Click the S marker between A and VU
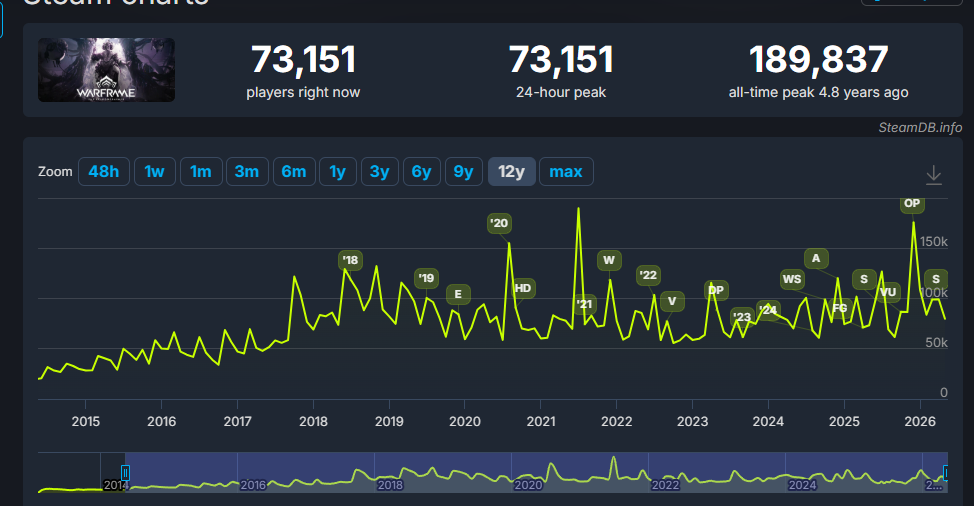Image resolution: width=974 pixels, height=506 pixels. point(863,279)
